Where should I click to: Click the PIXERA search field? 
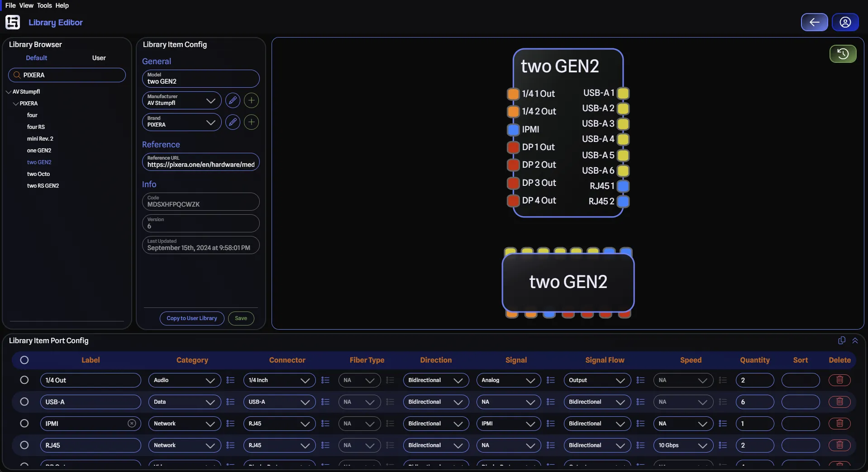pyautogui.click(x=67, y=75)
